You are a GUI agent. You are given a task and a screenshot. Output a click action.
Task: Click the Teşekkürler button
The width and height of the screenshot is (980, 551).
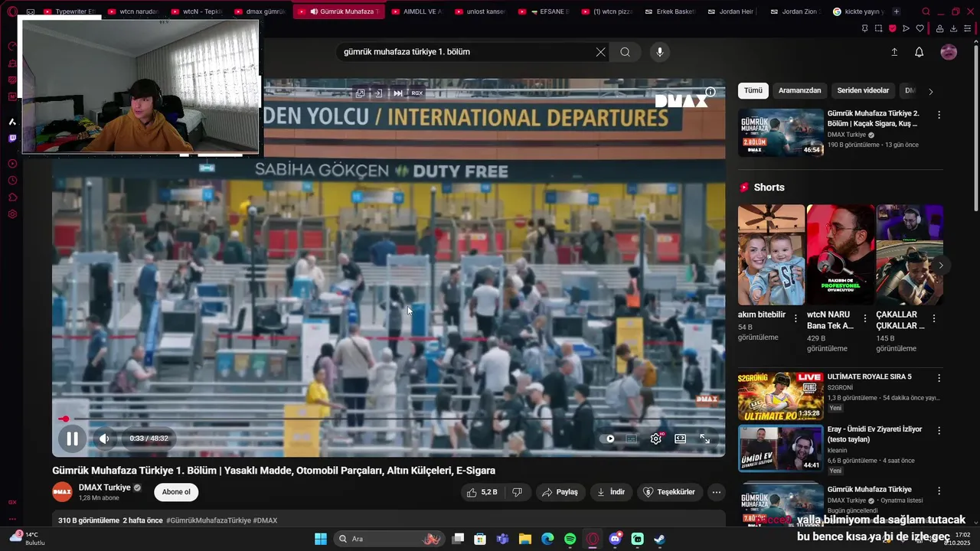point(669,492)
